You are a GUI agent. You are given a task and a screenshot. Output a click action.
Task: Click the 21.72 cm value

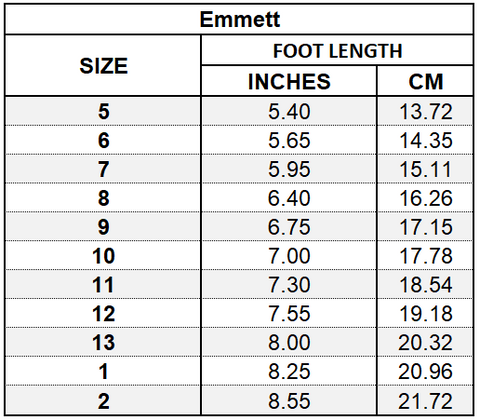[x=426, y=401]
